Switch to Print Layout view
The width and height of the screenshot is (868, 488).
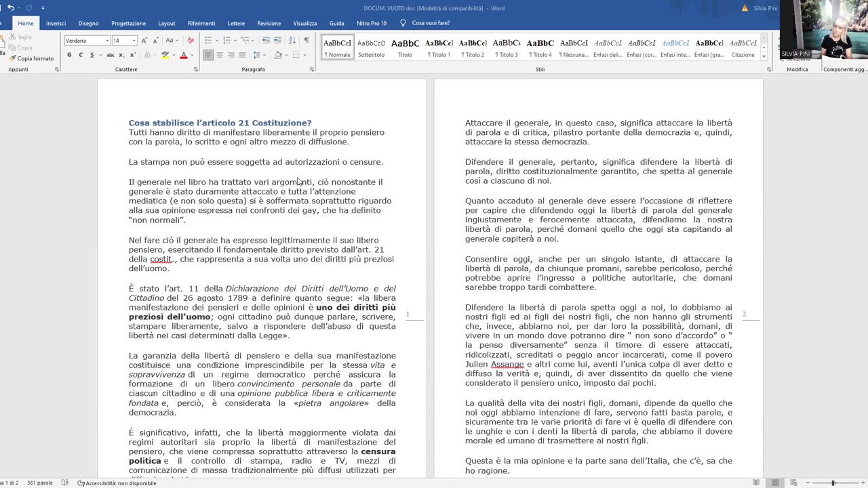[775, 483]
